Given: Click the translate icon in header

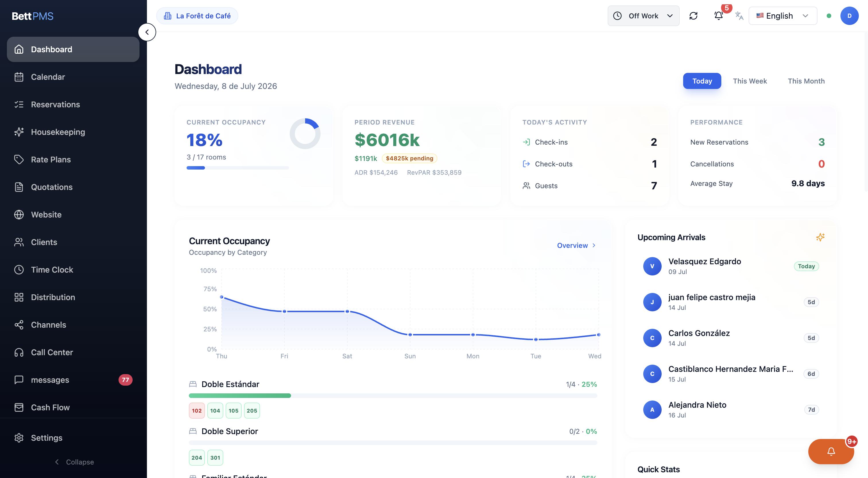Looking at the screenshot, I should pos(739,16).
